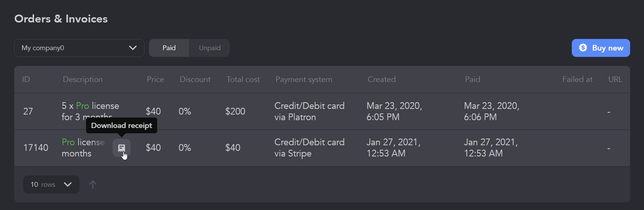Sort by the ID column header
Viewport: 644px width, 210px height.
point(26,79)
